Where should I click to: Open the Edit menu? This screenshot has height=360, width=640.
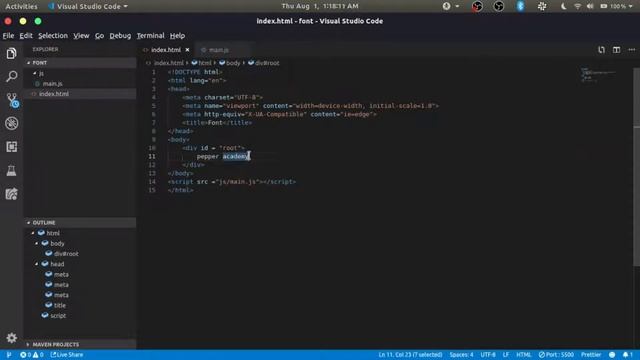click(26, 36)
